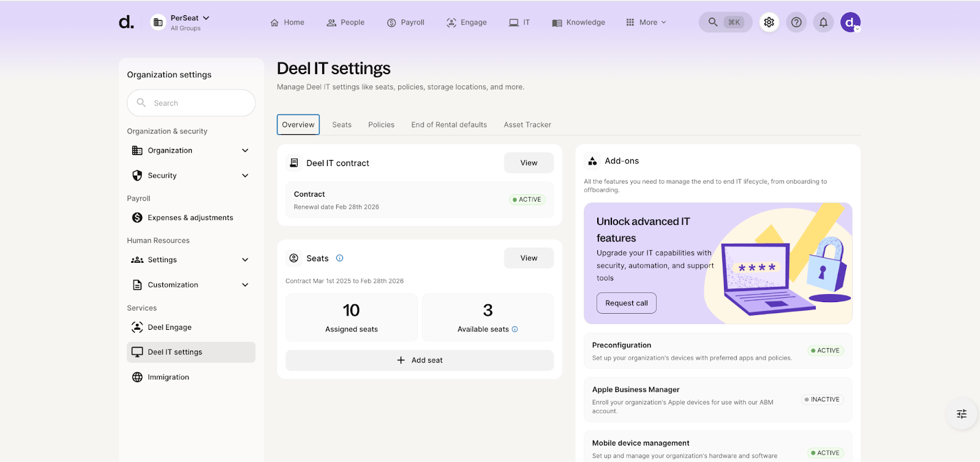Click the Organization settings search field
Viewport: 980px width, 462px height.
(191, 103)
